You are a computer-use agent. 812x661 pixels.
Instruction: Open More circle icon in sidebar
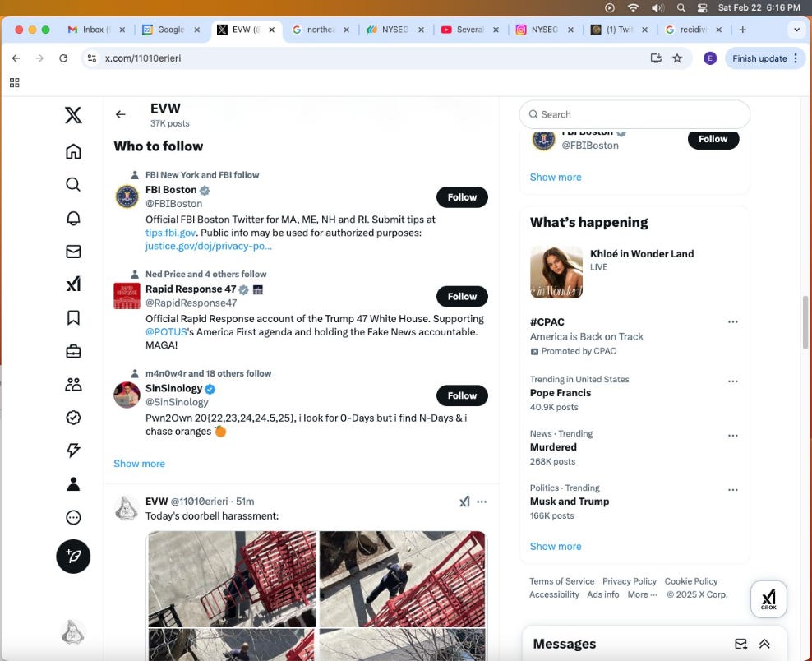click(73, 517)
